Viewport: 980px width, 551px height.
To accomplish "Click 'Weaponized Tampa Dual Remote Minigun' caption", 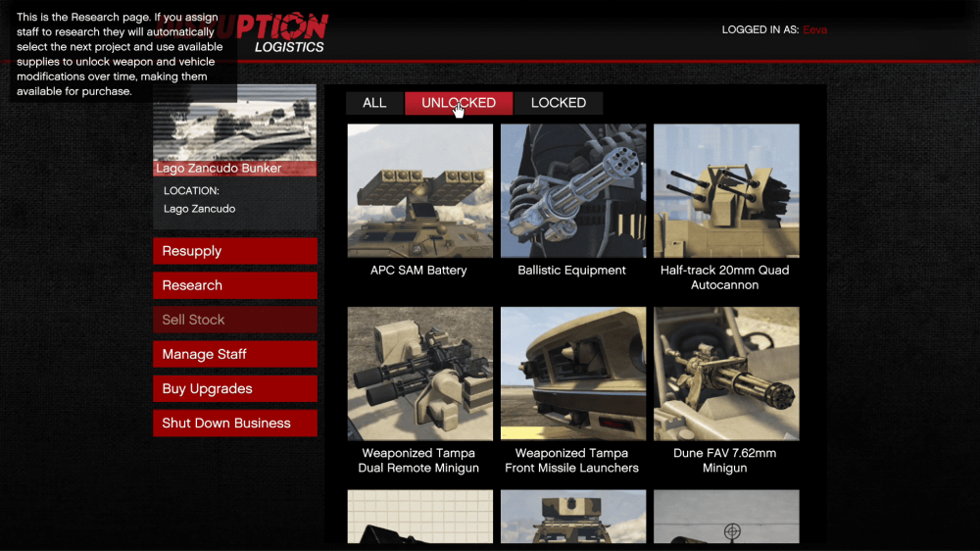I will 418,461.
